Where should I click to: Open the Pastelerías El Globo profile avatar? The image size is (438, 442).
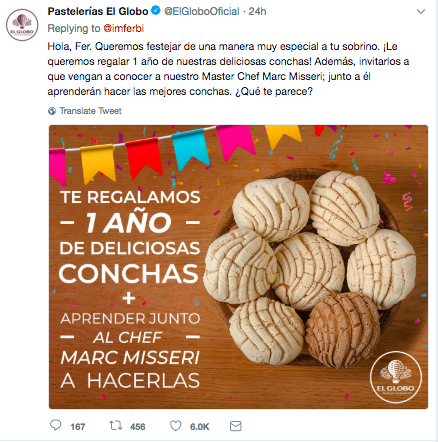coord(22,25)
